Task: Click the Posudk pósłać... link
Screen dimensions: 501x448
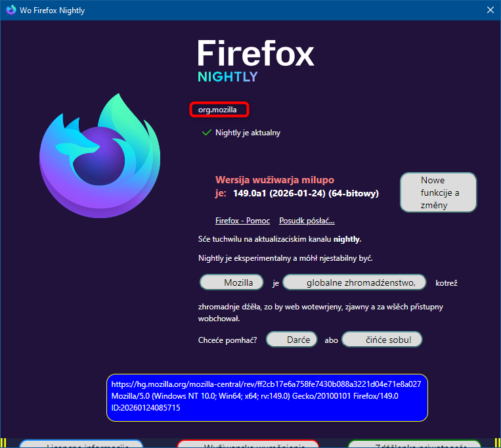Action: pos(307,221)
